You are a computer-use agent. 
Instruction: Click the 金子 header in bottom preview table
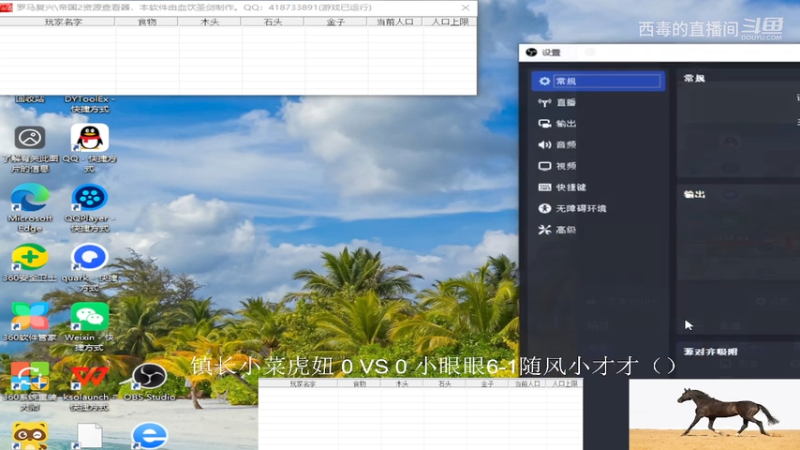(487, 384)
